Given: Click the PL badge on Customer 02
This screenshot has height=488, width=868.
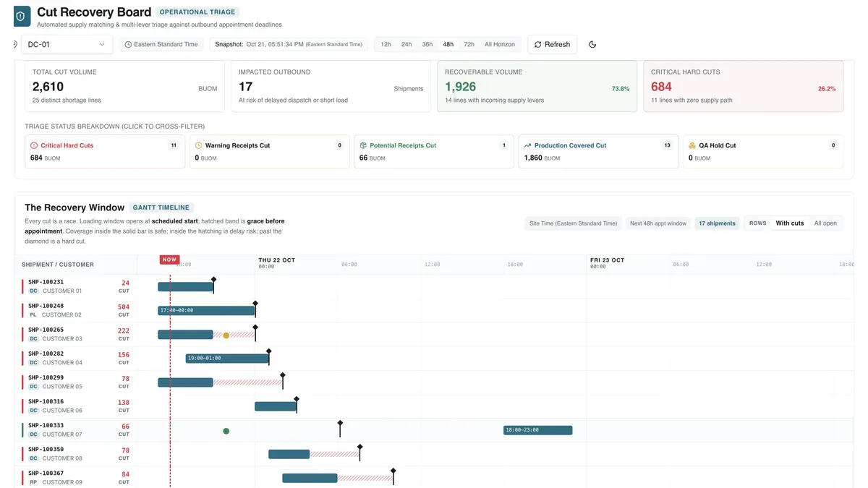Looking at the screenshot, I should pos(33,315).
